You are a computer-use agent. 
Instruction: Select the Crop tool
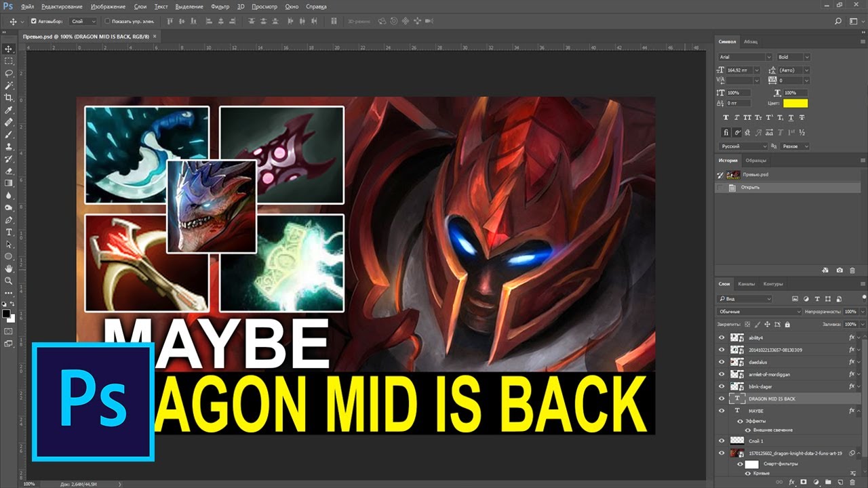9,98
